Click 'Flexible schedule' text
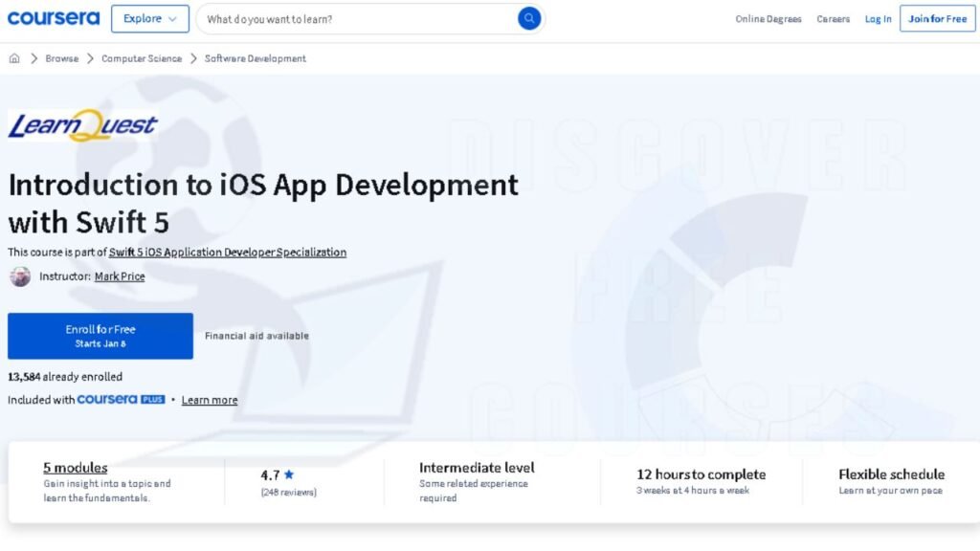 (891, 474)
